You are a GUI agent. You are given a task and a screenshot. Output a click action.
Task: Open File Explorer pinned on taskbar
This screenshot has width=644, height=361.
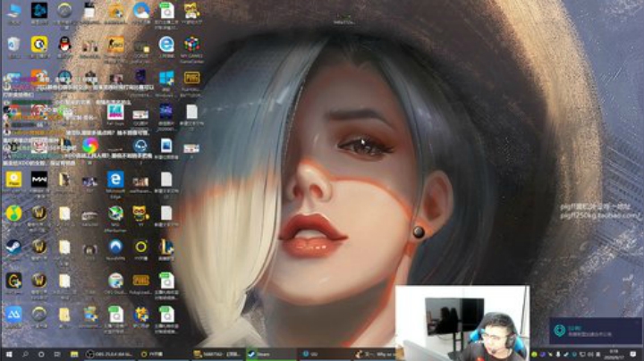74,354
